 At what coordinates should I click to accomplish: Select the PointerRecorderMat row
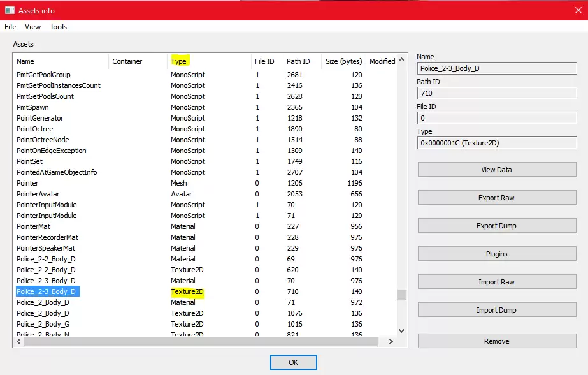pyautogui.click(x=204, y=237)
